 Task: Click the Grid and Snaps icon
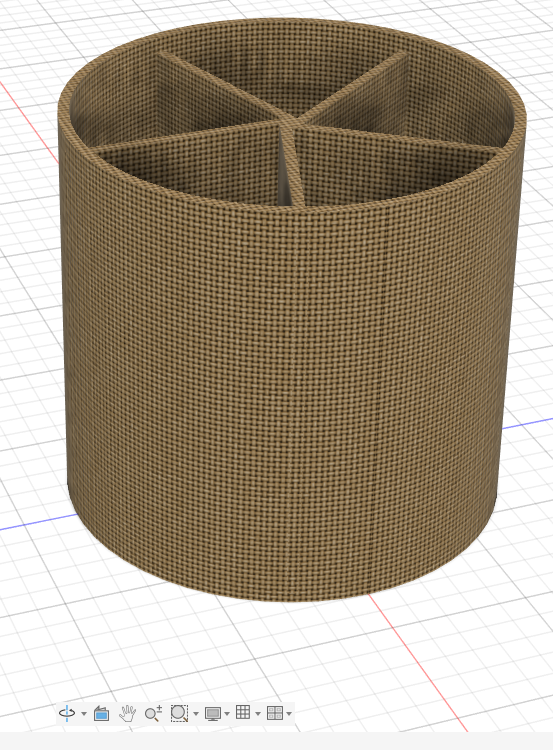[x=243, y=712]
